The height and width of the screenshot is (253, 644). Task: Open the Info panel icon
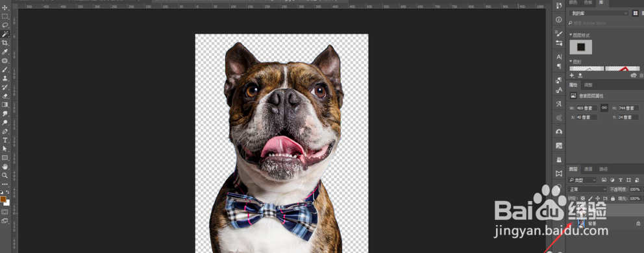click(558, 19)
